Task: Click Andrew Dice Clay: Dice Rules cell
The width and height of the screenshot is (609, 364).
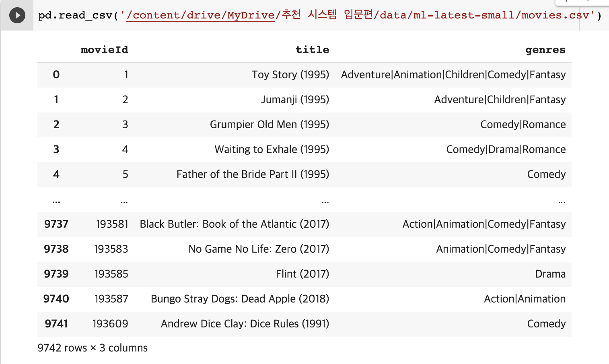Action: [245, 324]
